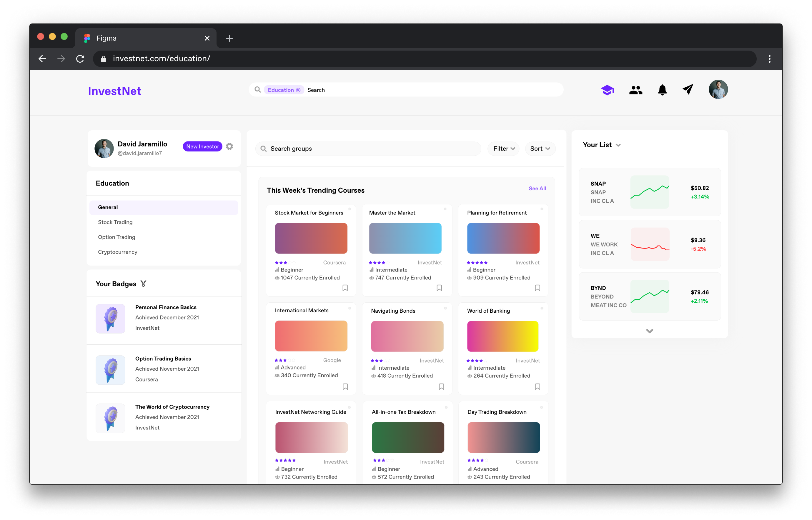Click David Jaramillo sidebar avatar
Screen dimensions: 812x520
[x=104, y=148]
